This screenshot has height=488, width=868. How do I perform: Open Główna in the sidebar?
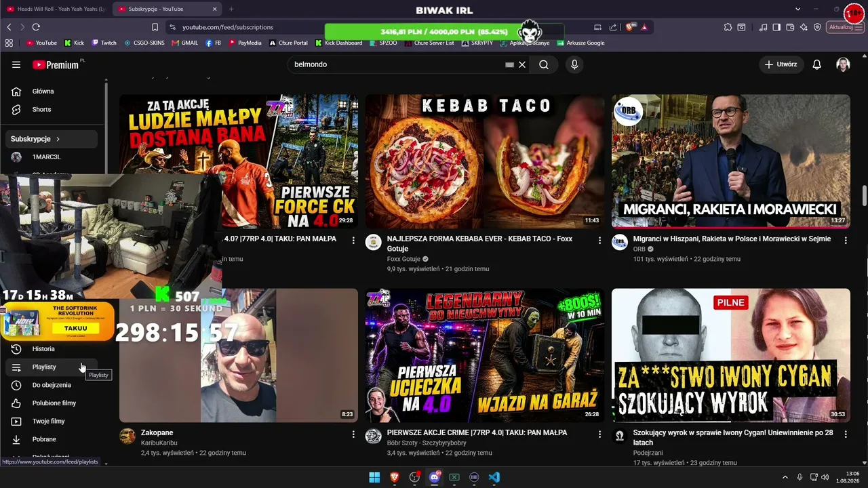(x=53, y=91)
